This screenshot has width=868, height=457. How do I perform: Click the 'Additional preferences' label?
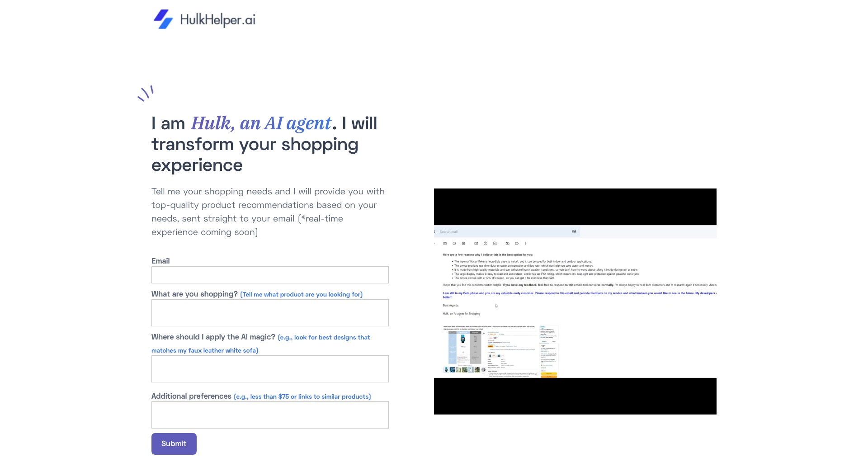click(191, 396)
